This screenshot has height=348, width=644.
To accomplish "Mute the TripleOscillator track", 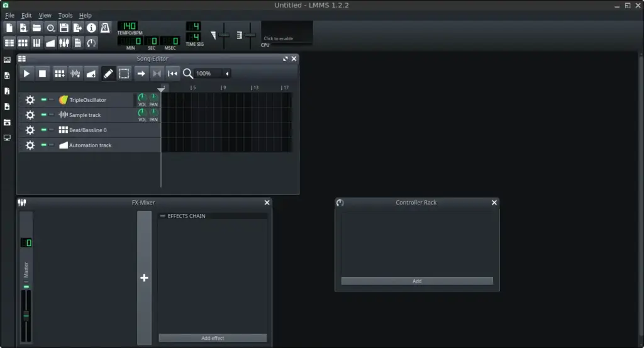I will tap(43, 99).
